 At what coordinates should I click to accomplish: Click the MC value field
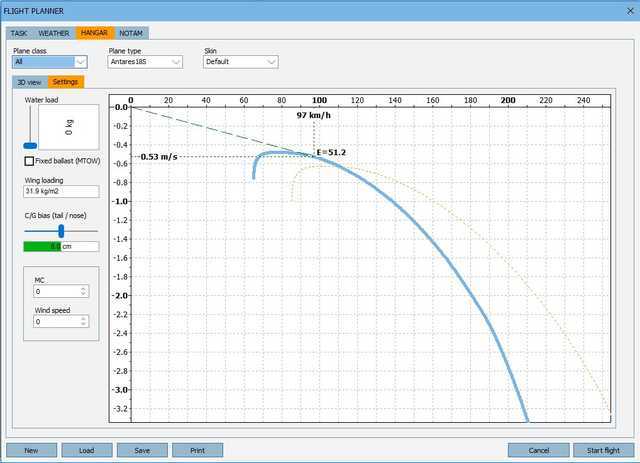pyautogui.click(x=57, y=292)
